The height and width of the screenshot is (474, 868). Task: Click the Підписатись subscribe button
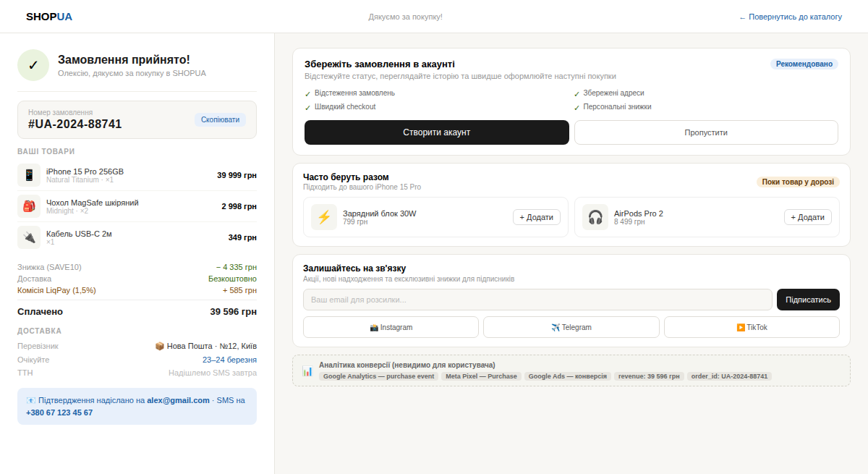[807, 300]
